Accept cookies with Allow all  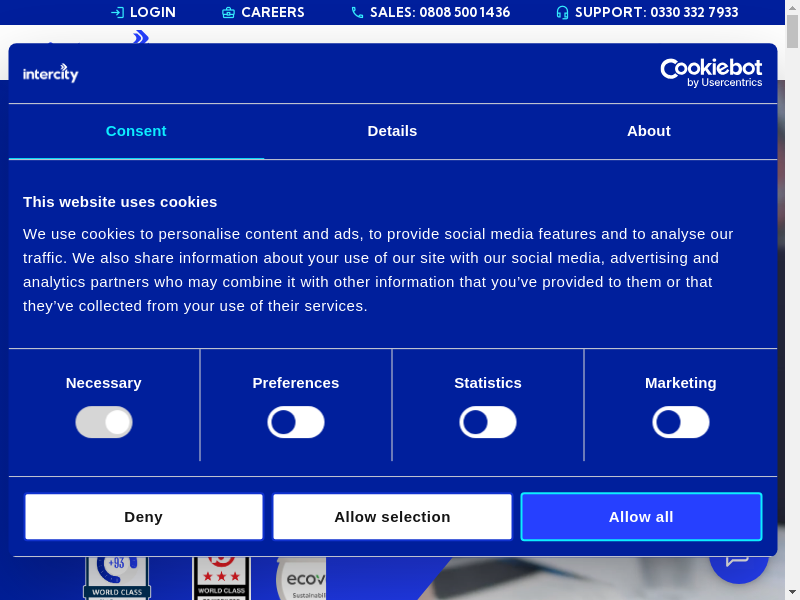pos(641,517)
